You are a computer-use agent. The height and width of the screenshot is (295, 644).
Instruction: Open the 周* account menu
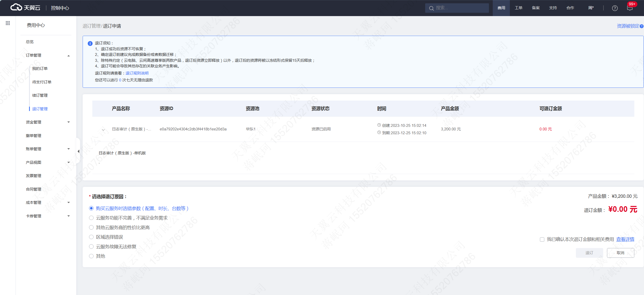[x=591, y=8]
